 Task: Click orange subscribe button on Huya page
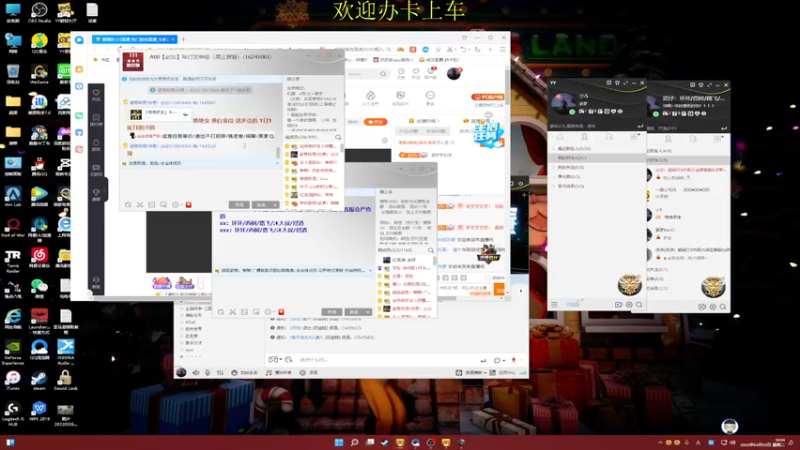tap(375, 122)
